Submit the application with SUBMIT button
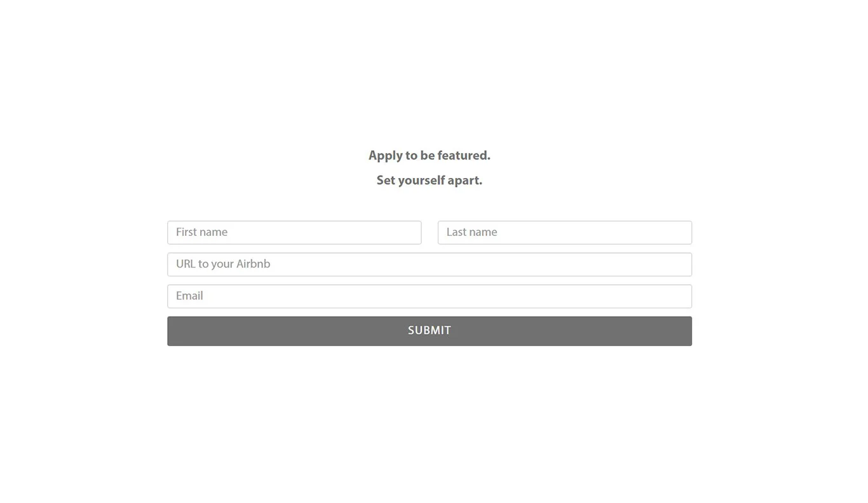 (x=430, y=331)
